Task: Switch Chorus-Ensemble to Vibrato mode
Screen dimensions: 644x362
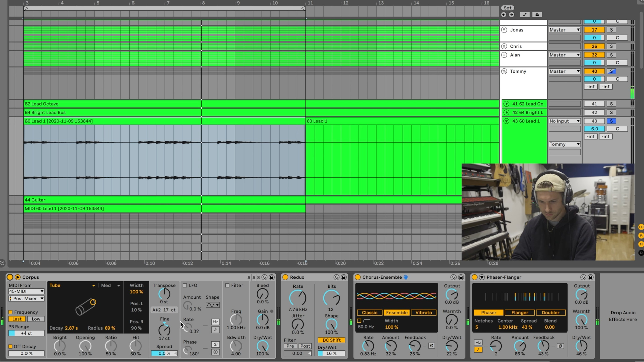Action: [x=424, y=313]
